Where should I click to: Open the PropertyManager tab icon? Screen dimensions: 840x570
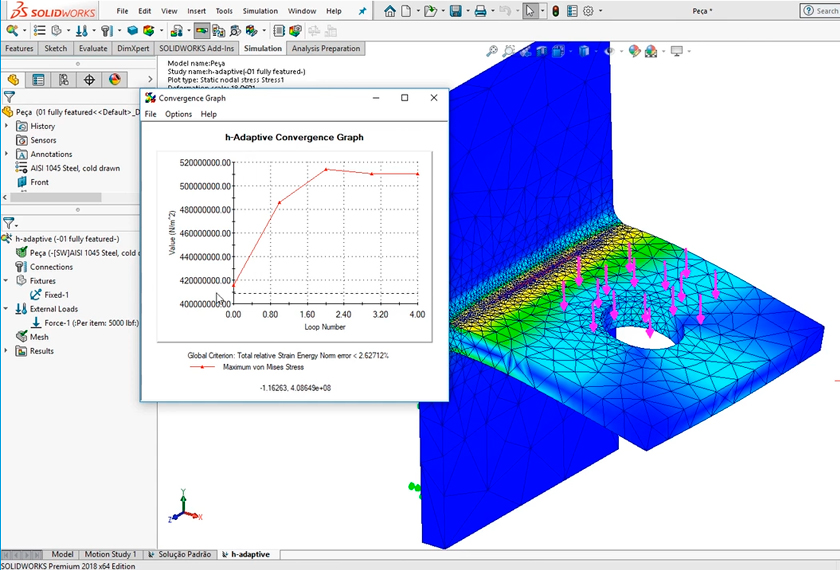38,80
